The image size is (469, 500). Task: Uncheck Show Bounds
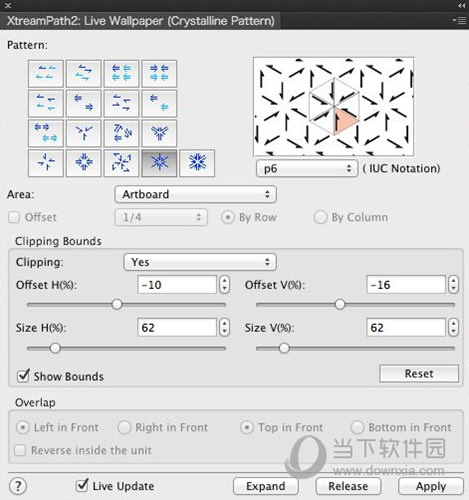point(23,376)
